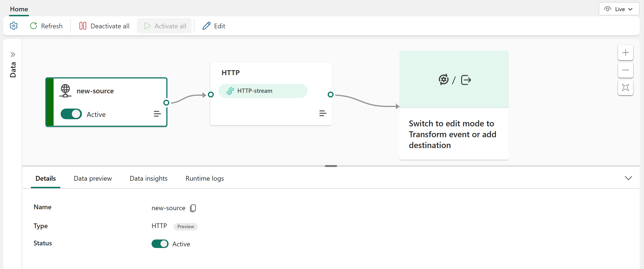
Task: Zoom in on the canvas
Action: 626,52
